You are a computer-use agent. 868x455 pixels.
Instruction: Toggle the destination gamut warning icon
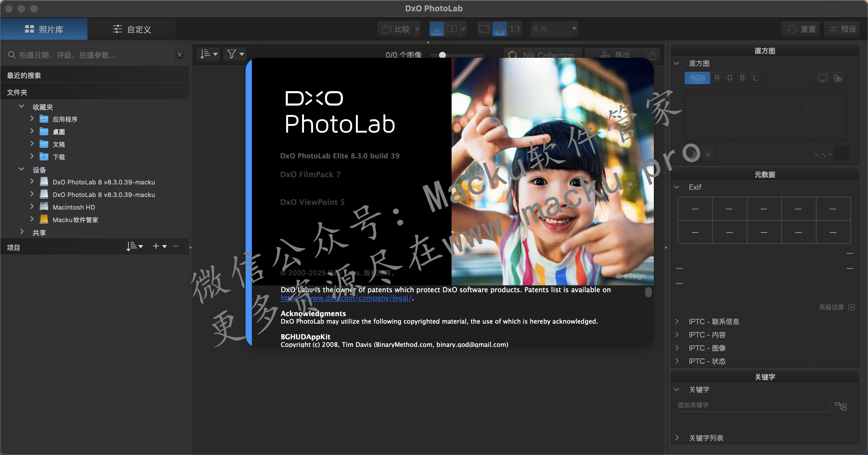click(x=838, y=79)
